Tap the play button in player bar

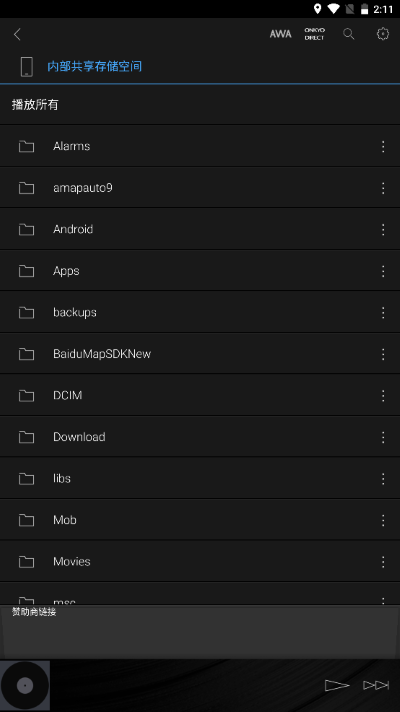click(337, 685)
